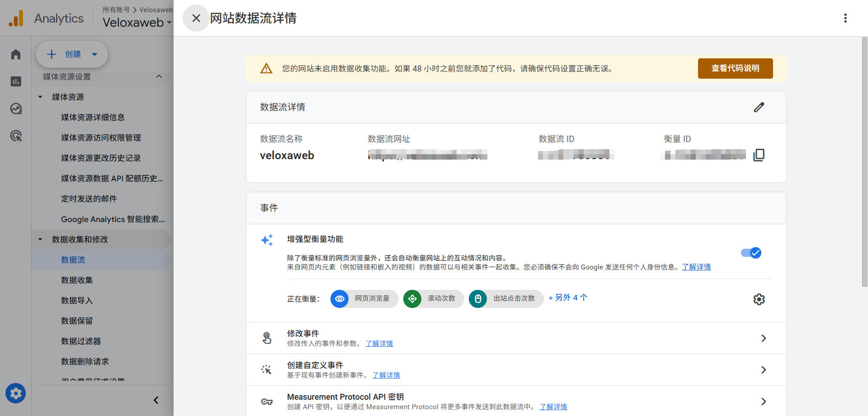Open the 创建 button dropdown arrow
The width and height of the screenshot is (868, 416).
click(95, 54)
